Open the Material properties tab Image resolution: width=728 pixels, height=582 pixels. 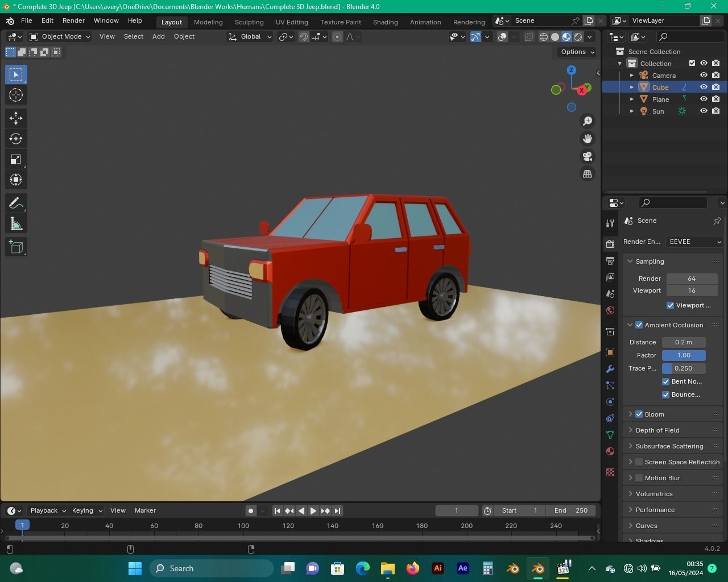coord(610,451)
